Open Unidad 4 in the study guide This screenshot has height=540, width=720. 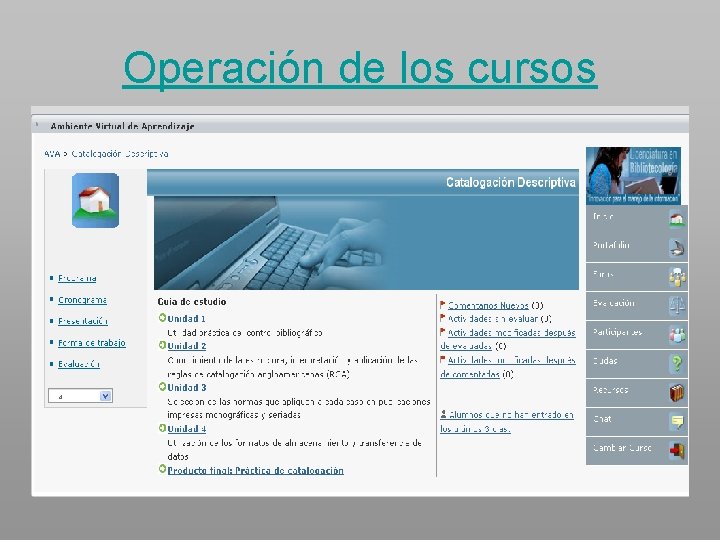coord(186,429)
